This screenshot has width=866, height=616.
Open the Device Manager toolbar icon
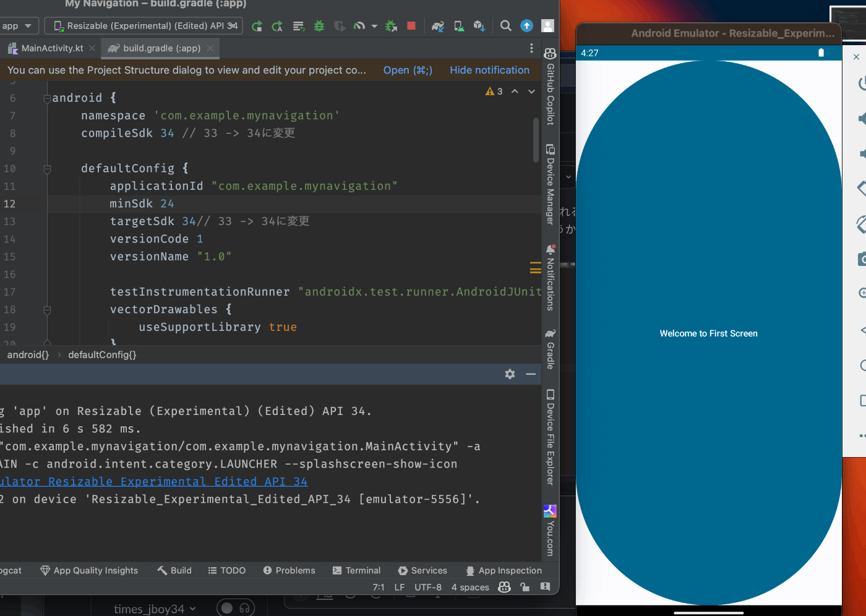click(x=459, y=26)
